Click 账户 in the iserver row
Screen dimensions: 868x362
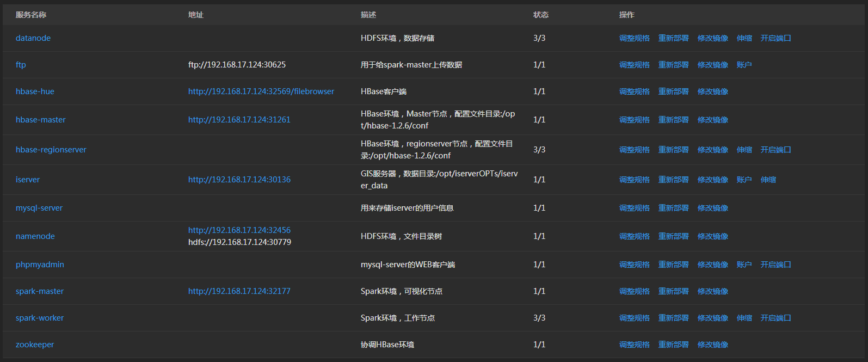(x=744, y=180)
